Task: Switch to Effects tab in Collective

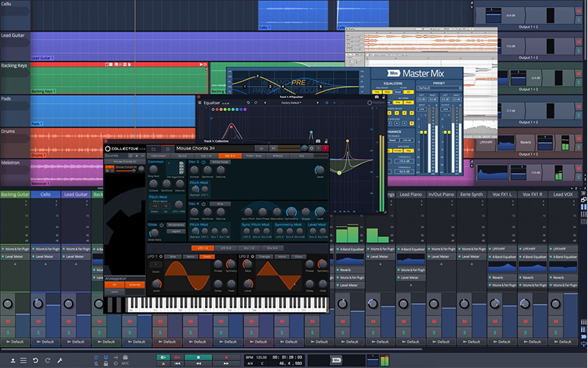Action: tap(278, 156)
